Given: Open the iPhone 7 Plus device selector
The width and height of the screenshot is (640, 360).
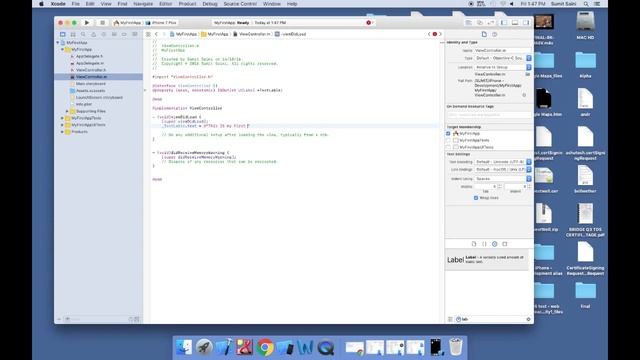Looking at the screenshot, I should [x=161, y=23].
